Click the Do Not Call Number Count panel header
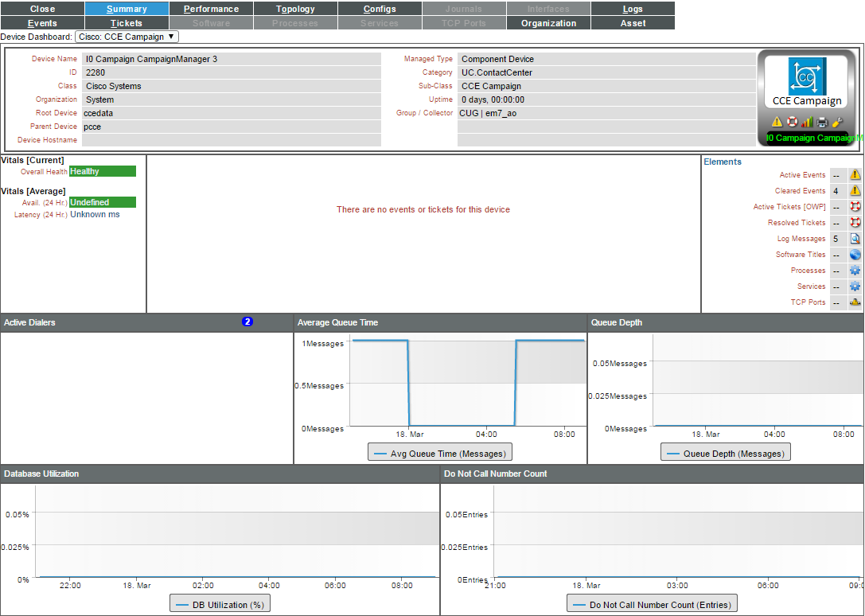 tap(653, 474)
